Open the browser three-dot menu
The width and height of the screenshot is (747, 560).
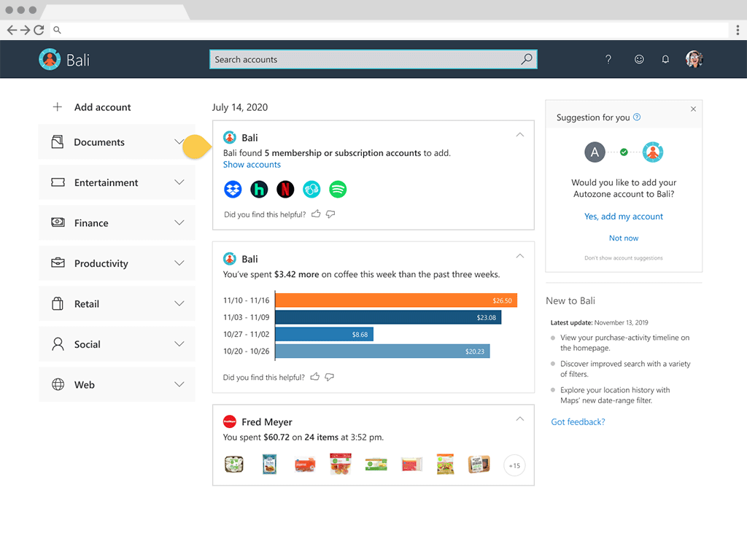pos(738,30)
